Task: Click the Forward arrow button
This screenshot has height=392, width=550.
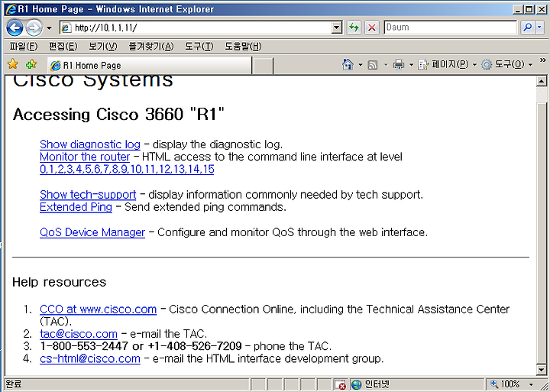Action: point(34,28)
